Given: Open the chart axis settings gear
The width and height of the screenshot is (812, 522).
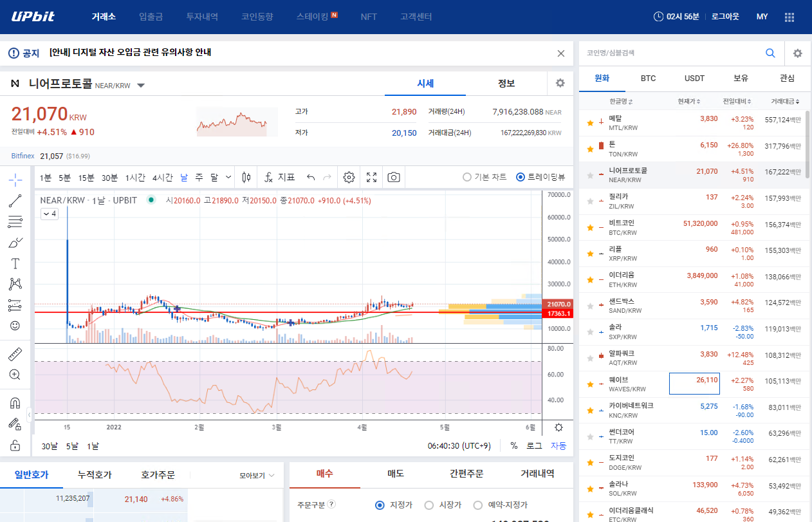Looking at the screenshot, I should 558,427.
